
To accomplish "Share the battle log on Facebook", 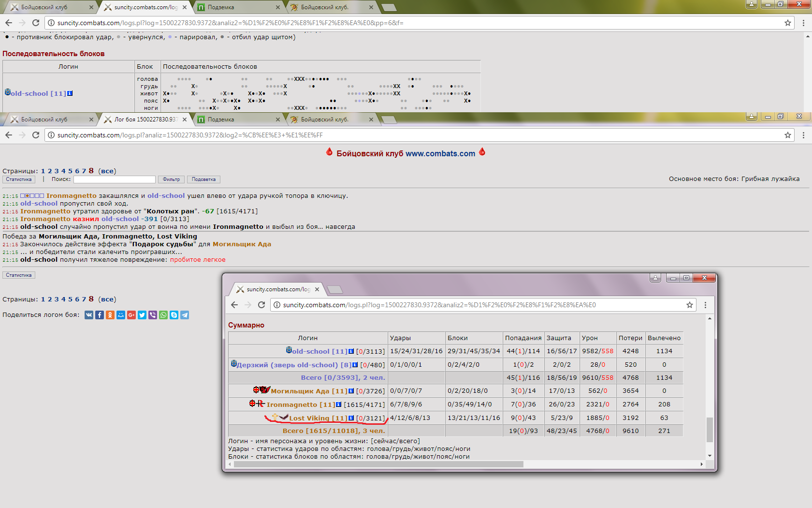I will coord(100,315).
